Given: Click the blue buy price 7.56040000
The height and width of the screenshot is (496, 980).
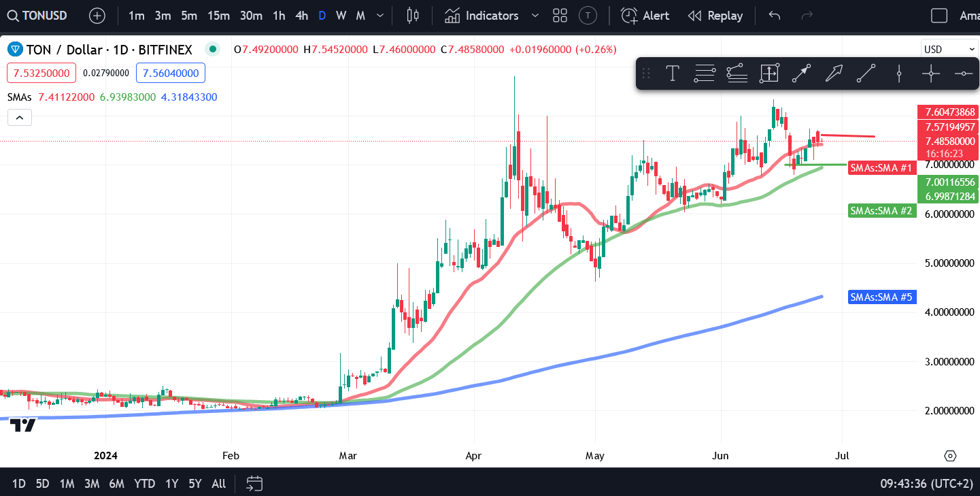Looking at the screenshot, I should pyautogui.click(x=171, y=73).
